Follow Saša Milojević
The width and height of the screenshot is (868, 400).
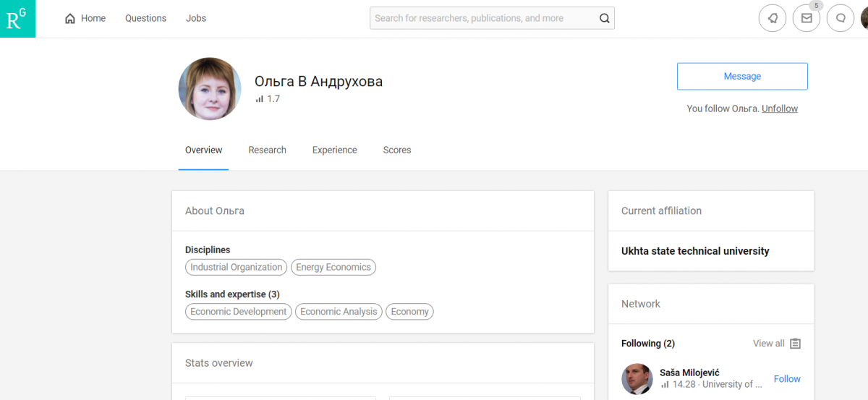[787, 379]
